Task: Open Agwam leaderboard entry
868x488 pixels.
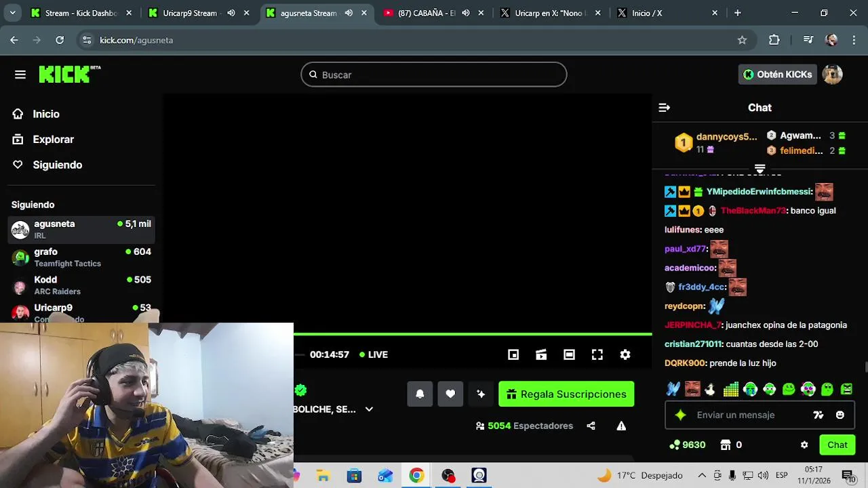Action: pos(806,136)
